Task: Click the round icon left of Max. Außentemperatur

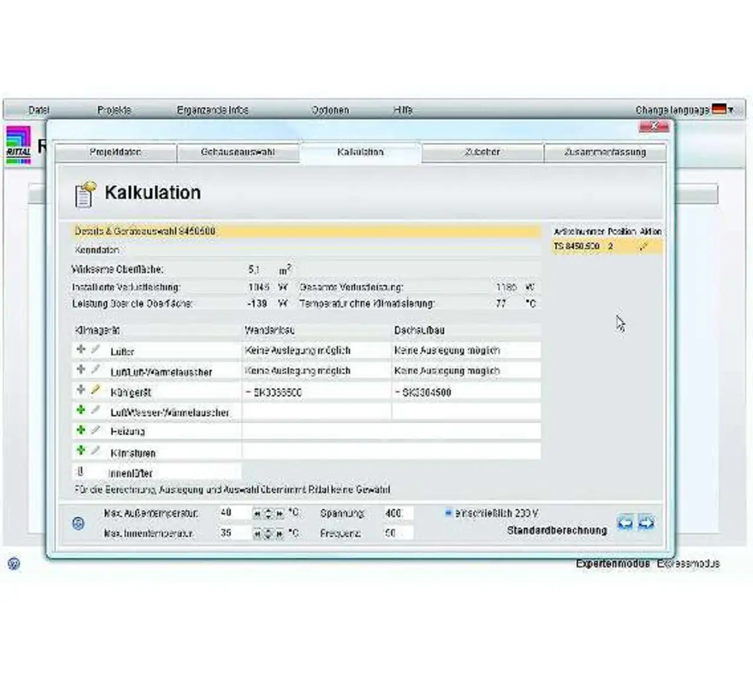Action: [78, 523]
